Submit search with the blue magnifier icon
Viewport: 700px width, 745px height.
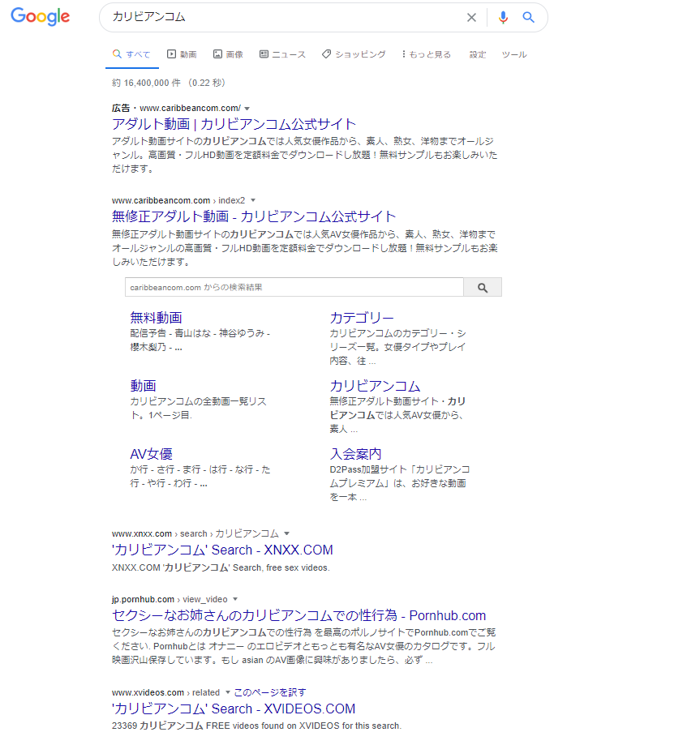[x=528, y=18]
